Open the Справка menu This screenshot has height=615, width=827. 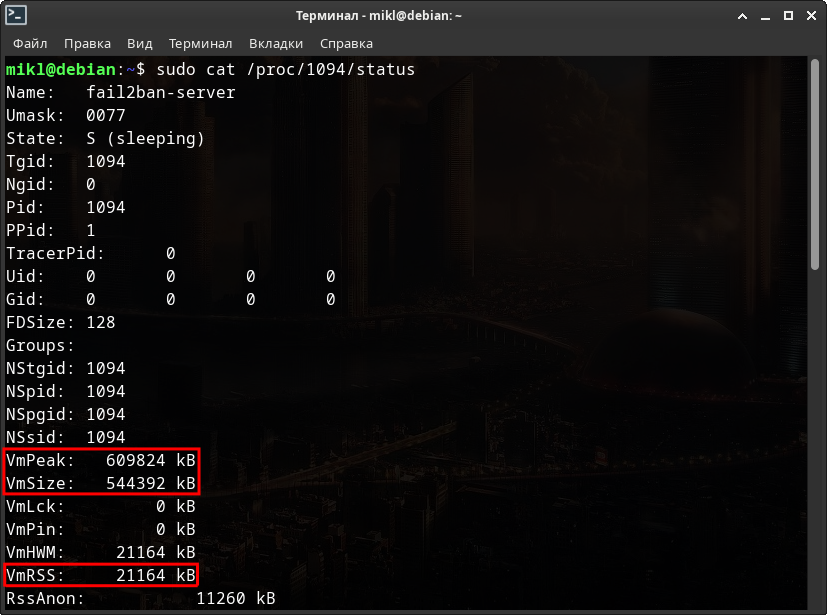pos(346,44)
